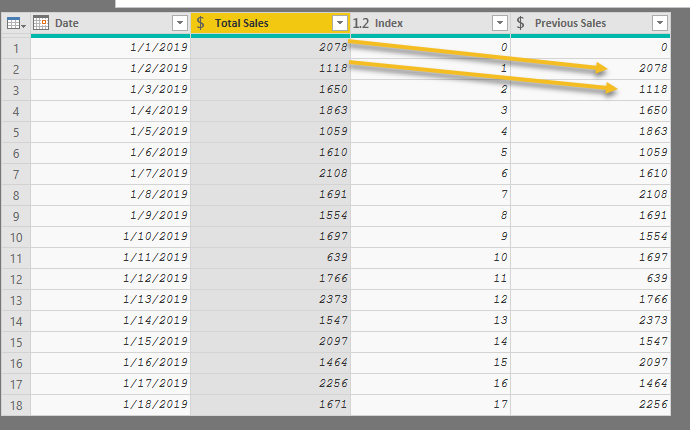Open the Index column filter dropdown
This screenshot has width=690, height=430.
[x=500, y=23]
